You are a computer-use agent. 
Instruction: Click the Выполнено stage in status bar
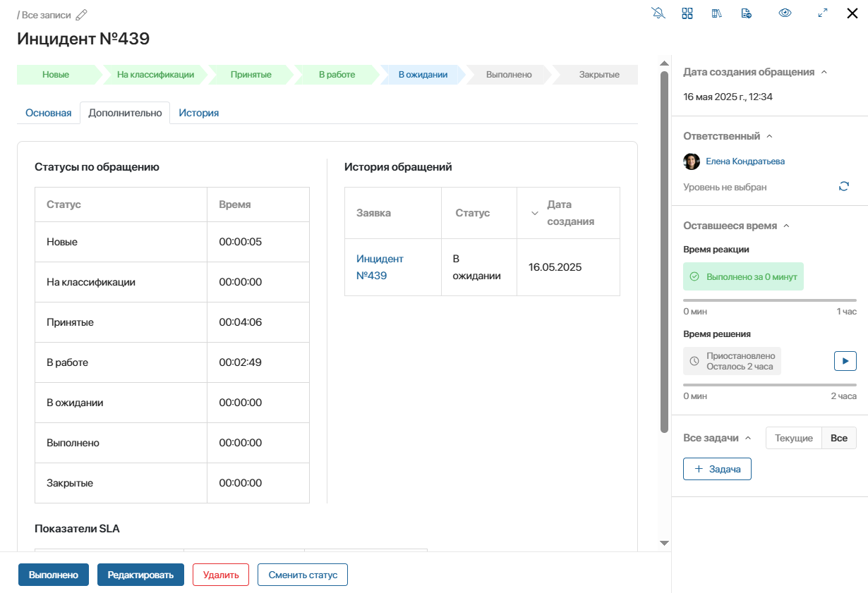(x=509, y=75)
